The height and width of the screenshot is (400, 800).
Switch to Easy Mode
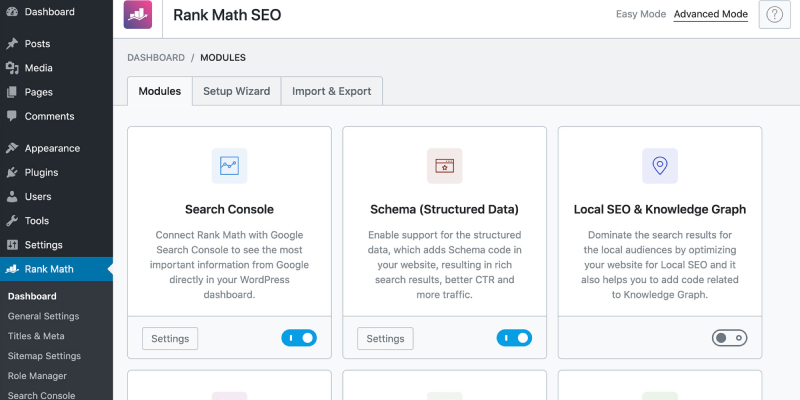641,14
